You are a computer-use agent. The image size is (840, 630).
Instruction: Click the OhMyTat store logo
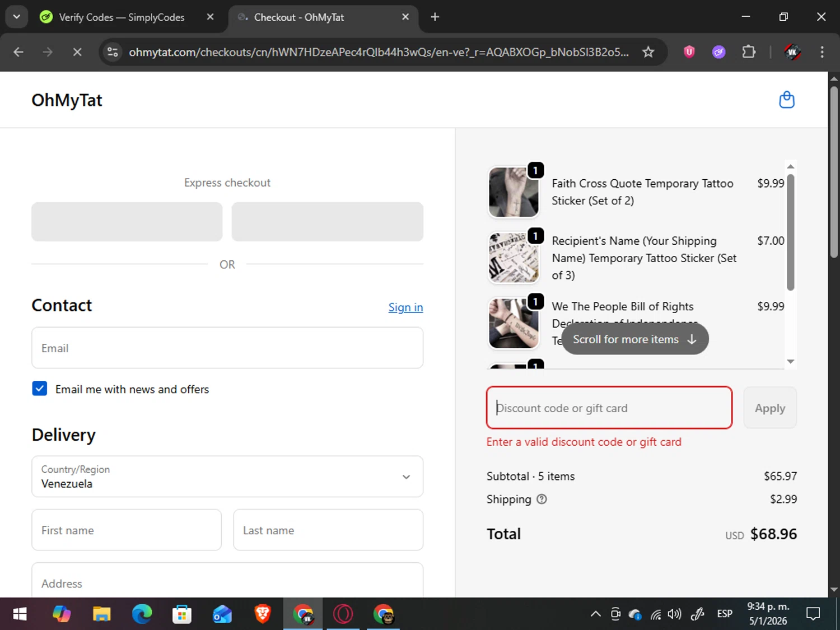click(x=67, y=100)
